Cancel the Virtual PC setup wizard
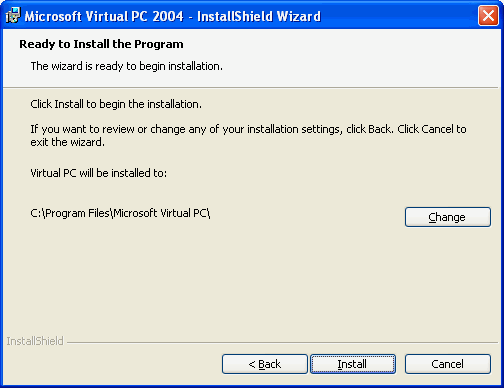Image resolution: width=504 pixels, height=388 pixels. point(448,364)
